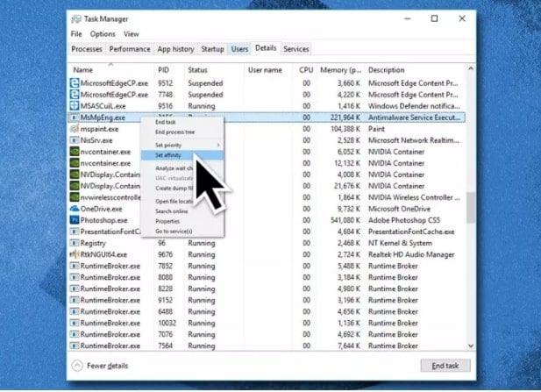Select the 221,964 K memory value
Screen dimensions: 541x392
click(345, 118)
